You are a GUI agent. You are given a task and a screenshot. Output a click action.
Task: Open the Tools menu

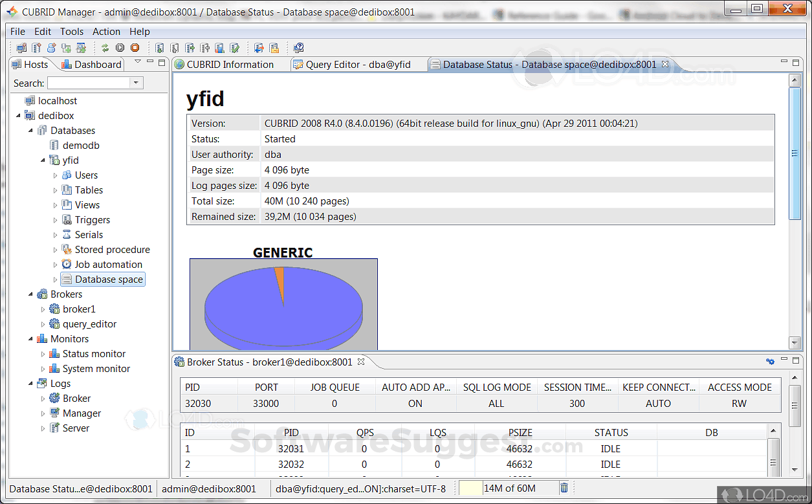(x=71, y=31)
